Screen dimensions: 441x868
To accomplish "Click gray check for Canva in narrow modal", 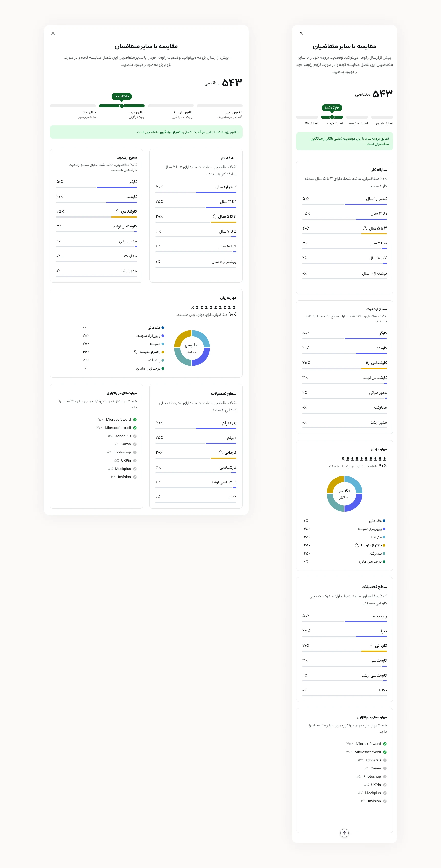I will point(385,768).
